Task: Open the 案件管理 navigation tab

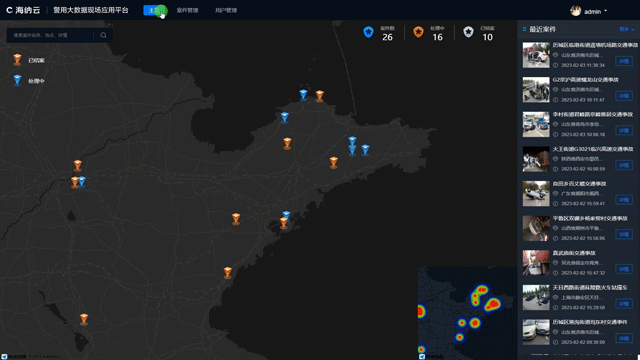Action: coord(187,10)
